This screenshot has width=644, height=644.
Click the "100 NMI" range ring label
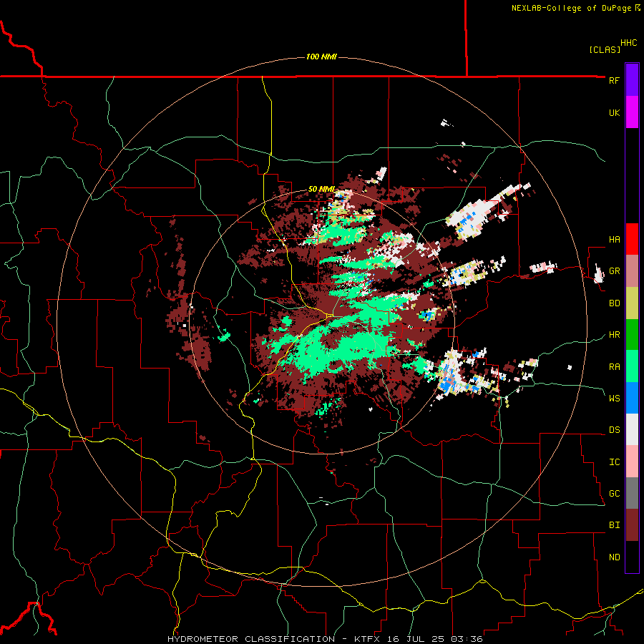pos(321,57)
